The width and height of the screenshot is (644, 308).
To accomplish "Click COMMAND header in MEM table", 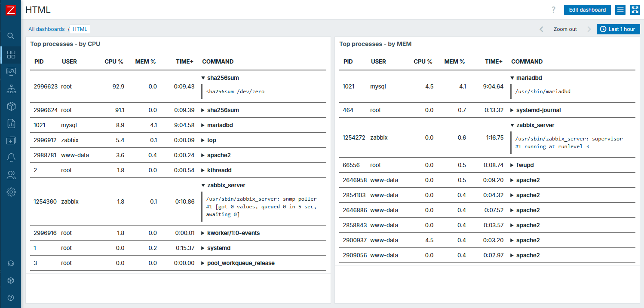I will (527, 61).
